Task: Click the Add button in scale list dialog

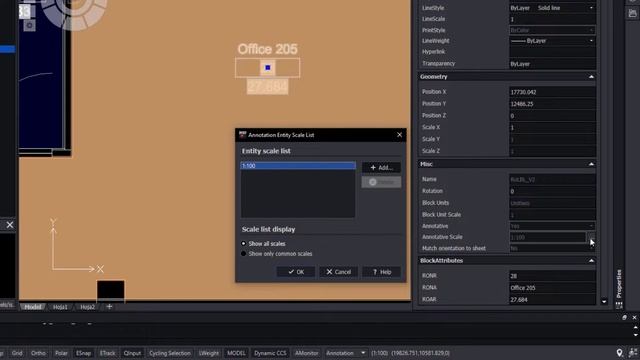Action: (381, 167)
